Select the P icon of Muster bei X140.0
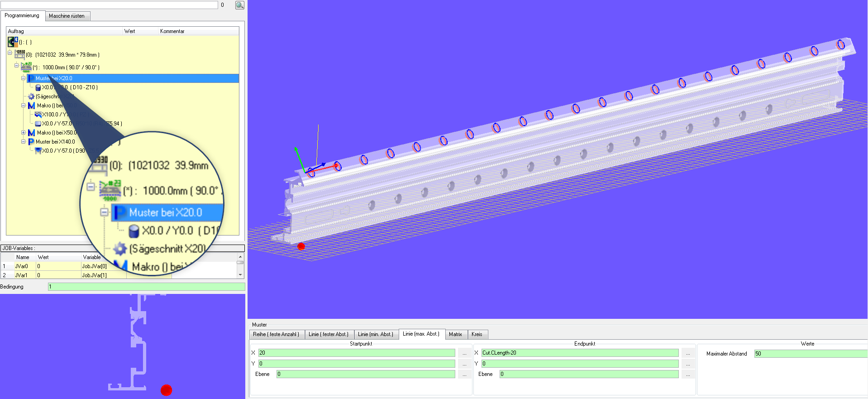The image size is (868, 399). (31, 142)
